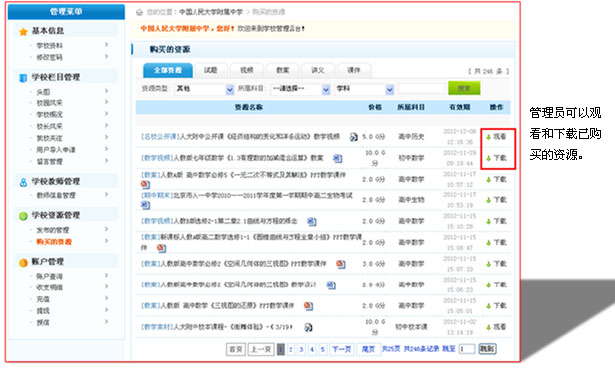Switch to the 全部资源 tab

click(x=168, y=71)
